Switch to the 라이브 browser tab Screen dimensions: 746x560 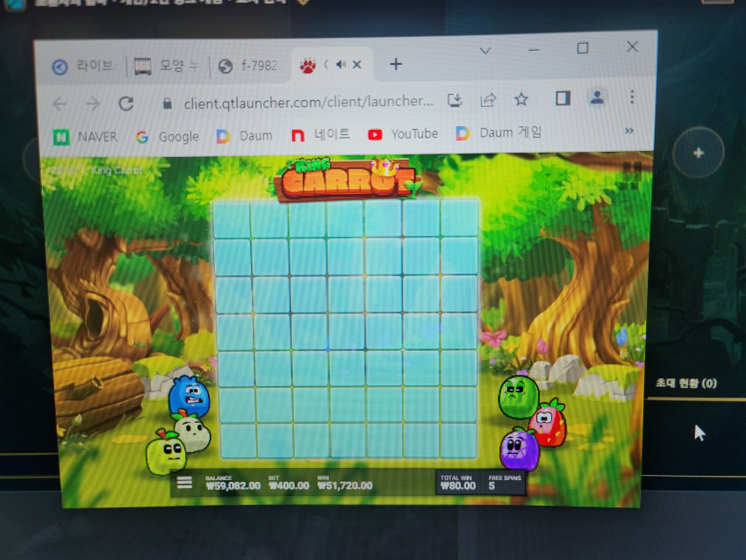(x=83, y=66)
